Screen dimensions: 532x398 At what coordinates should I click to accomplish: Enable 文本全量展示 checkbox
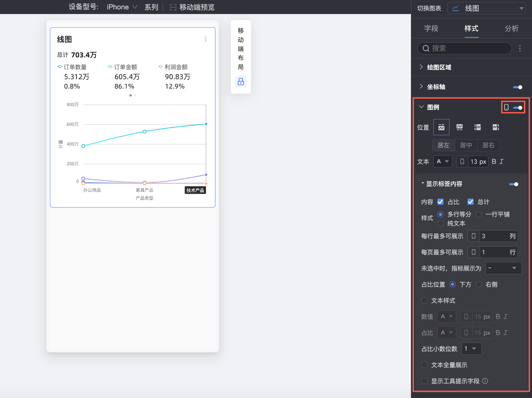(x=424, y=365)
